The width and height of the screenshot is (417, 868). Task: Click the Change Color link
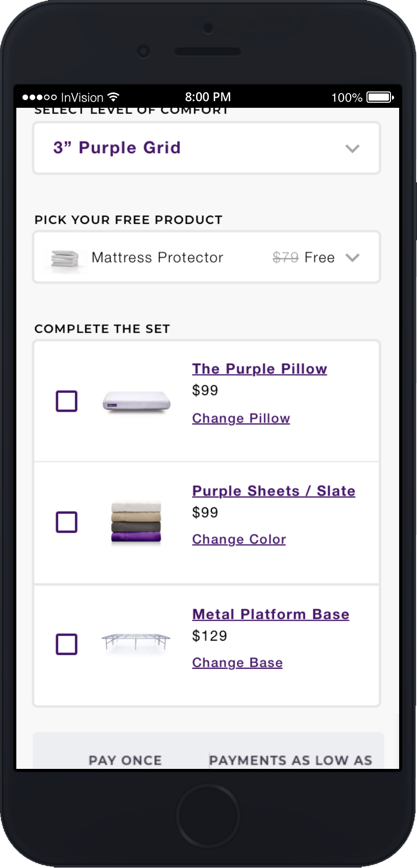point(239,539)
